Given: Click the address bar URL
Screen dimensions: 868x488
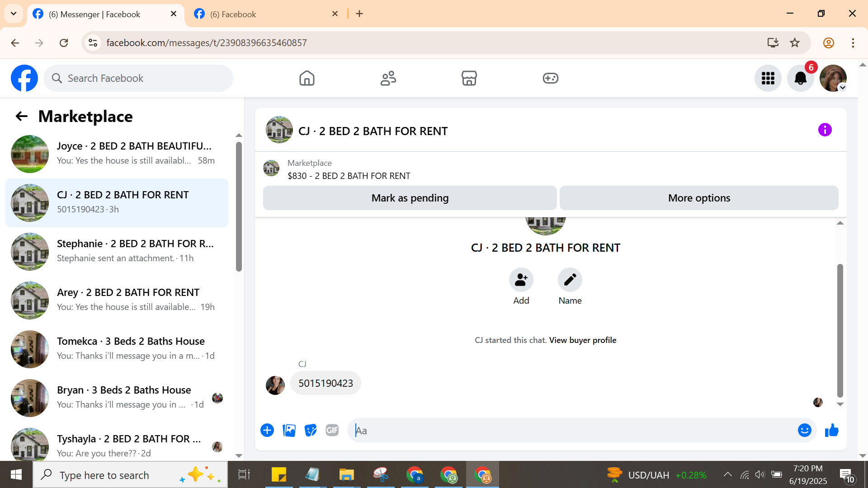Looking at the screenshot, I should (207, 43).
